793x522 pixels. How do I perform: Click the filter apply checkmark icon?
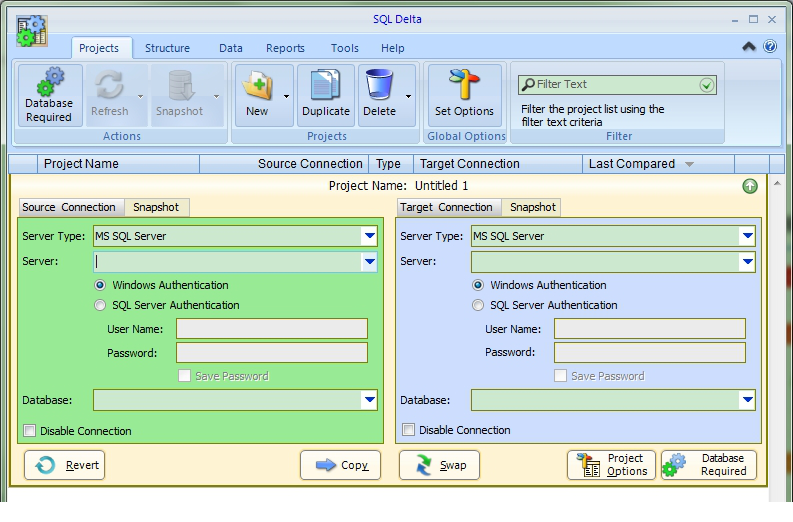tap(707, 85)
